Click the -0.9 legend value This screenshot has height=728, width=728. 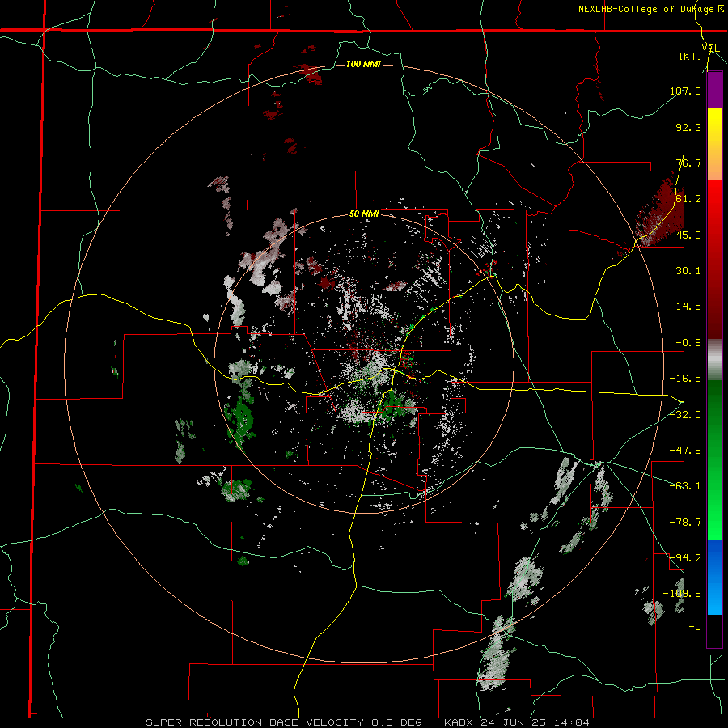click(688, 343)
